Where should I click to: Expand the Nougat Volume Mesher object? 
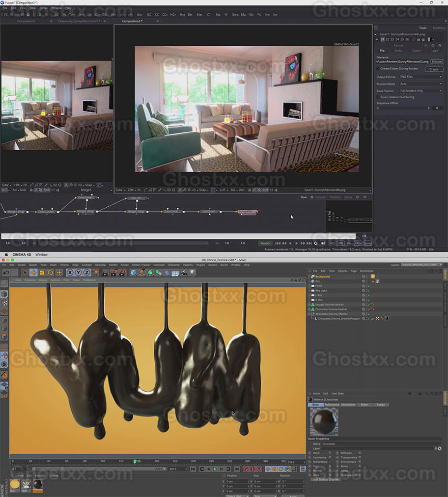pyautogui.click(x=309, y=305)
